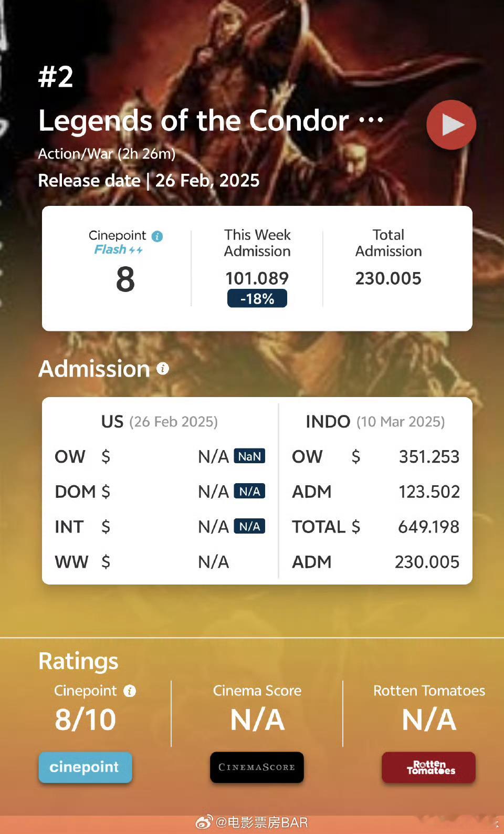
Task: Click the Legends of the Condor title
Action: click(x=194, y=121)
